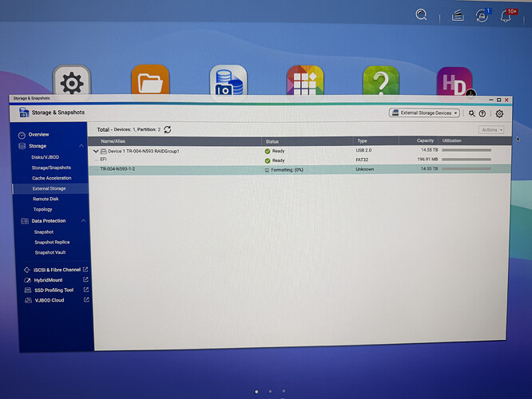Open the External Storage Devices dropdown
The height and width of the screenshot is (399, 532).
tap(424, 113)
